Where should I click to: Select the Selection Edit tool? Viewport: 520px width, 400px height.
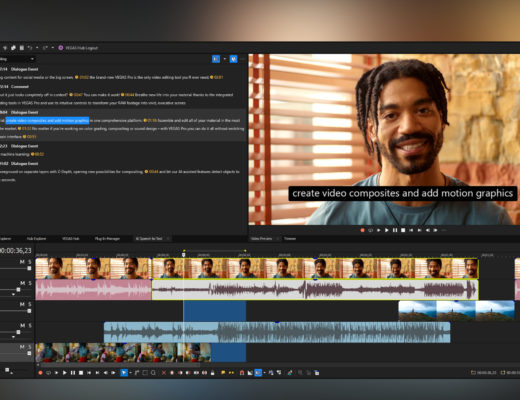pyautogui.click(x=145, y=373)
